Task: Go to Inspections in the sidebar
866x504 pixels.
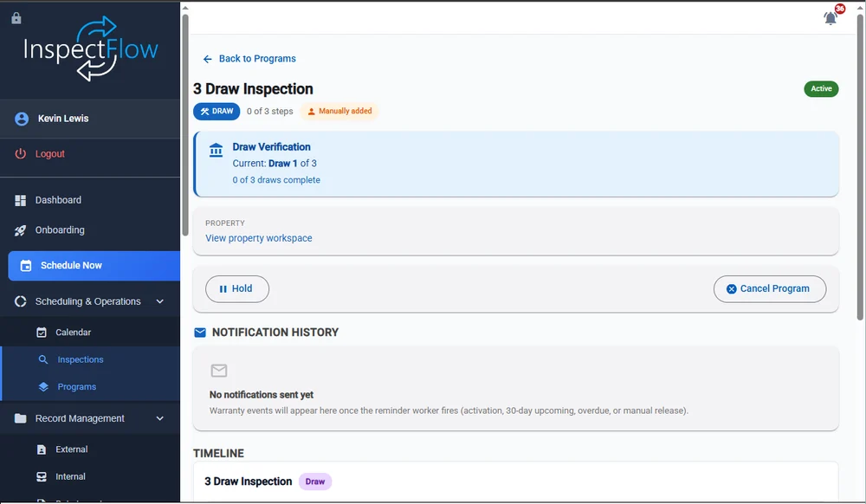Action: point(91,359)
